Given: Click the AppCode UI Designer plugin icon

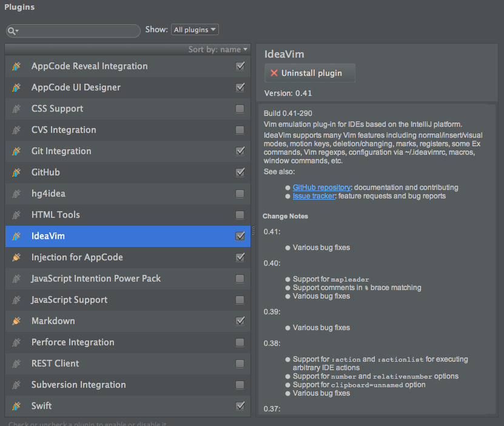Looking at the screenshot, I should click(16, 87).
